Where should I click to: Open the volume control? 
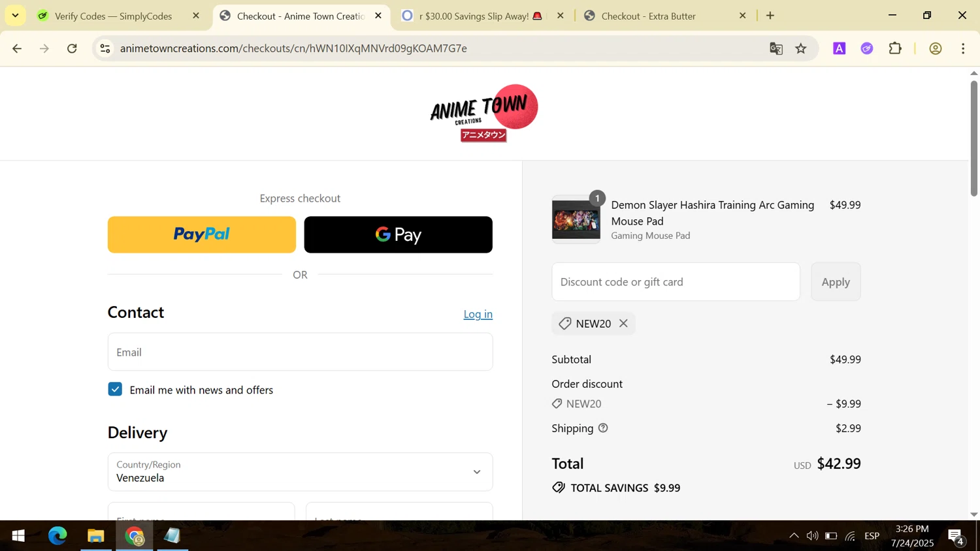812,536
